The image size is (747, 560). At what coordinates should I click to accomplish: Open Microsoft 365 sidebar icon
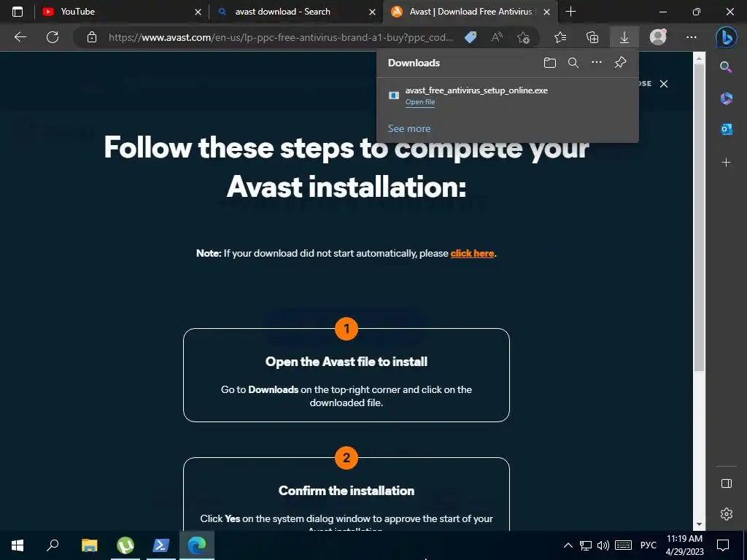(726, 98)
